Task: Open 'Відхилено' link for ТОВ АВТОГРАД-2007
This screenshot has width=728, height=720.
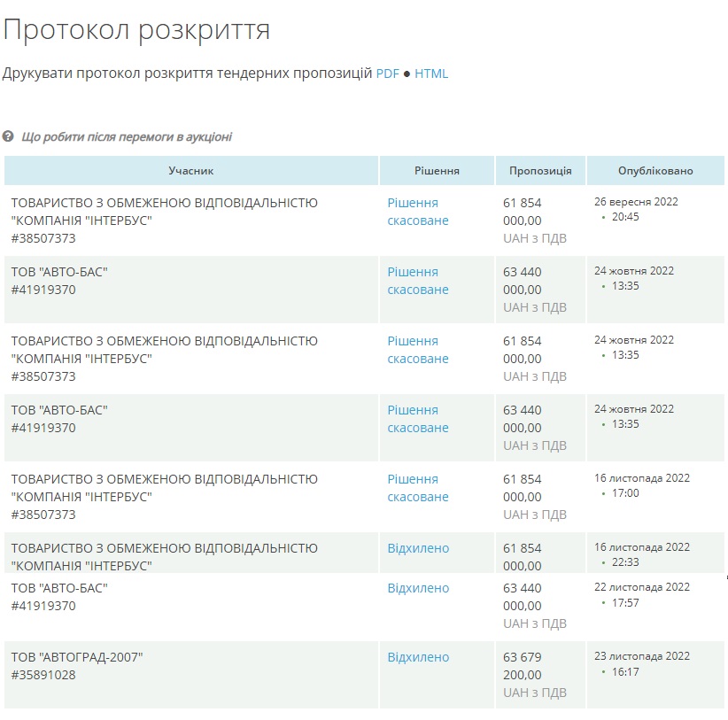Action: pyautogui.click(x=418, y=657)
